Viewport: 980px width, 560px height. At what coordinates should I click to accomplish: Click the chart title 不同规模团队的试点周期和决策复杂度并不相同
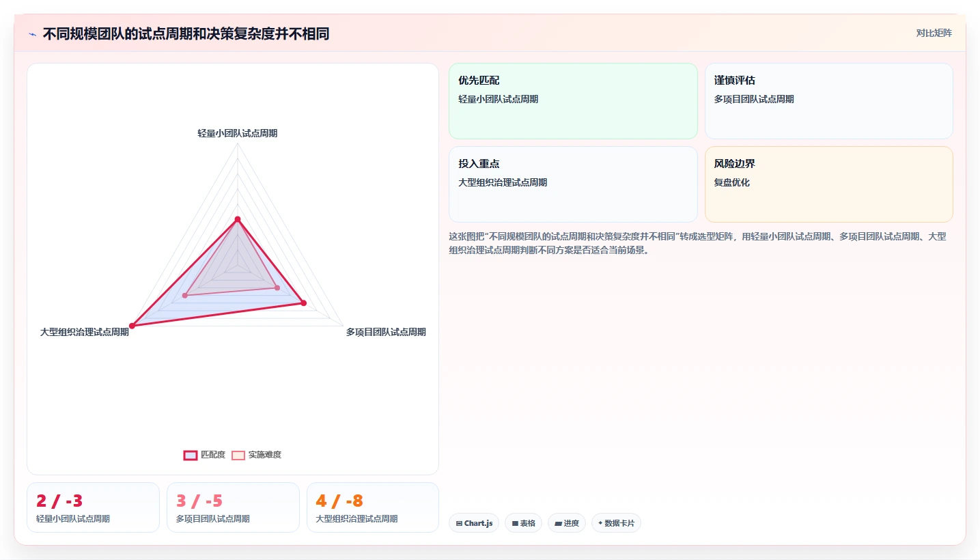click(x=186, y=33)
